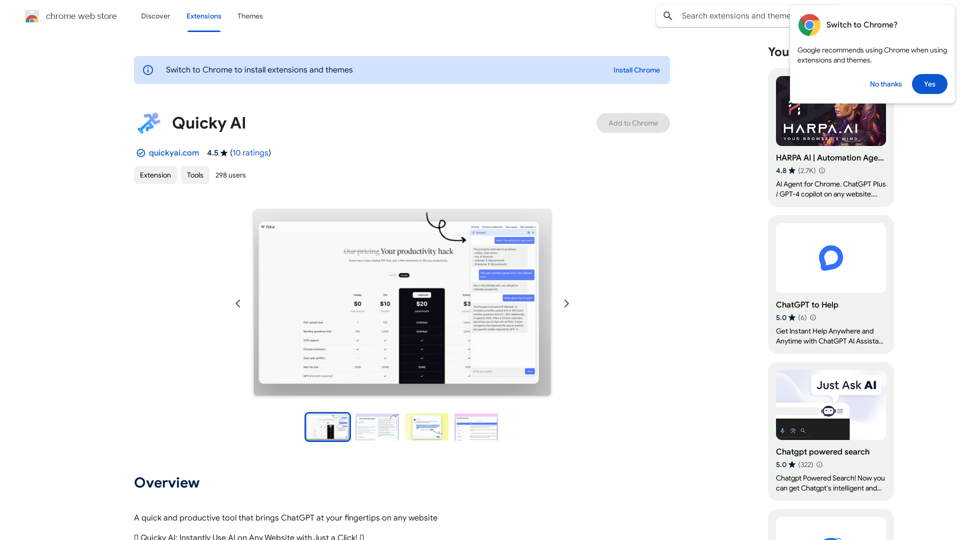Open the Just Ask AI card image
Screen dimensions: 960x540
(x=831, y=405)
